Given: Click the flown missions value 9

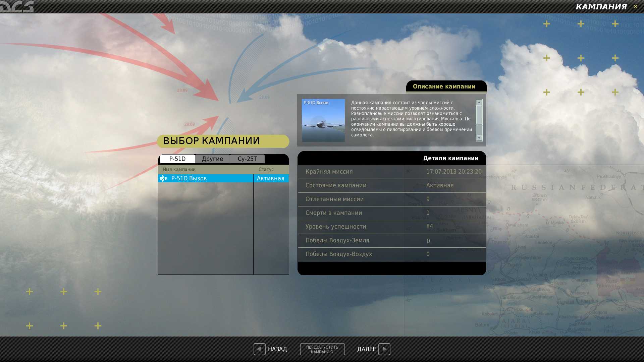Looking at the screenshot, I should [x=428, y=199].
